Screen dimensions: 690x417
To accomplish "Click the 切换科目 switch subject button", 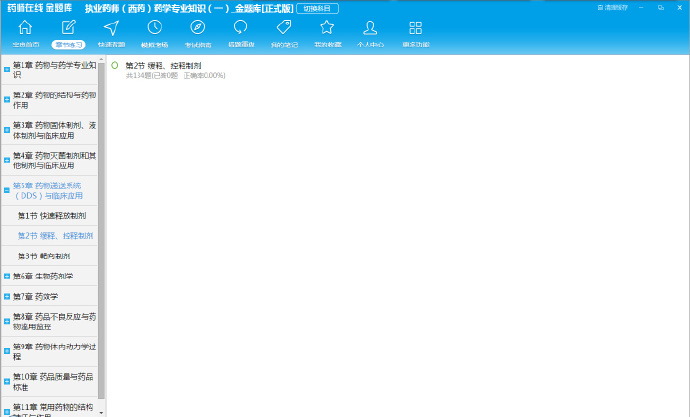I will 317,8.
